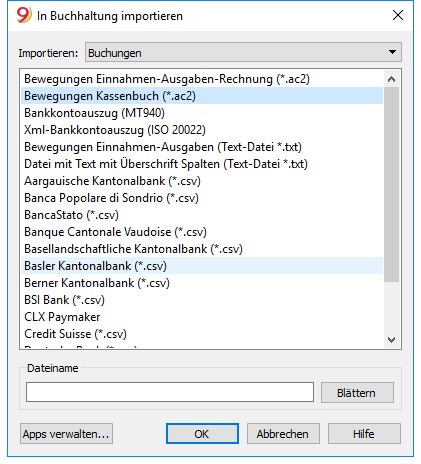The height and width of the screenshot is (464, 421).
Task: Open the Importieren dropdown showing Buchungen
Action: click(243, 52)
